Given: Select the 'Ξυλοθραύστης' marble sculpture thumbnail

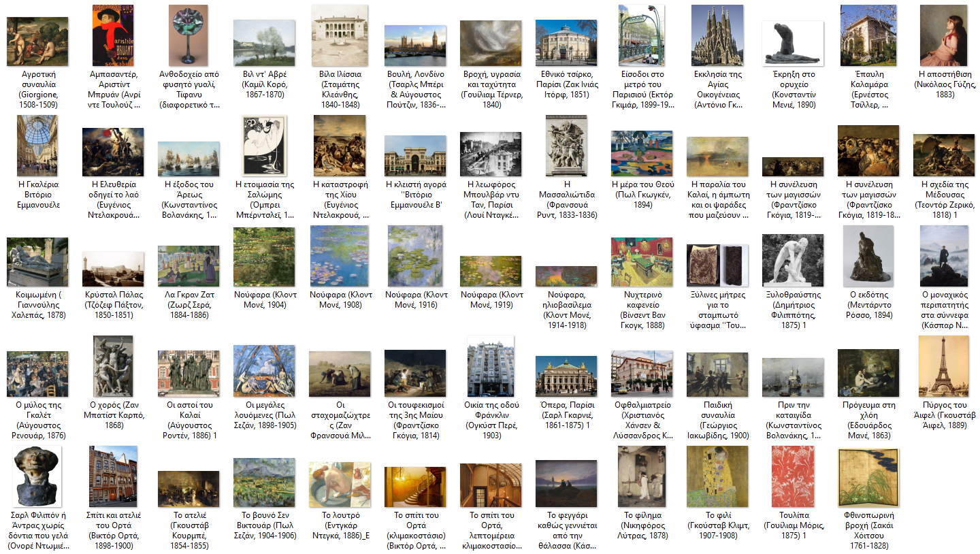Looking at the screenshot, I should point(794,260).
